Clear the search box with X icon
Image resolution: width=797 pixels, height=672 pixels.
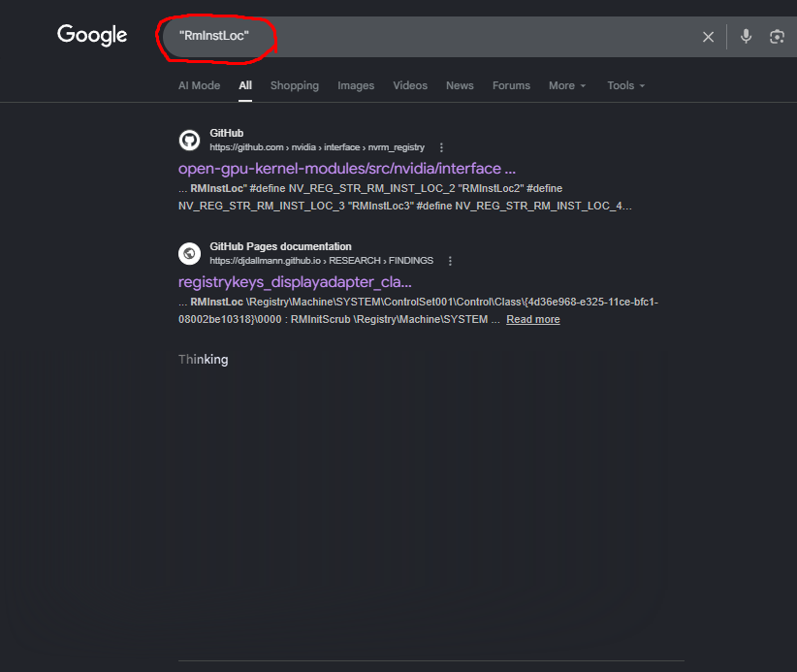click(x=708, y=37)
